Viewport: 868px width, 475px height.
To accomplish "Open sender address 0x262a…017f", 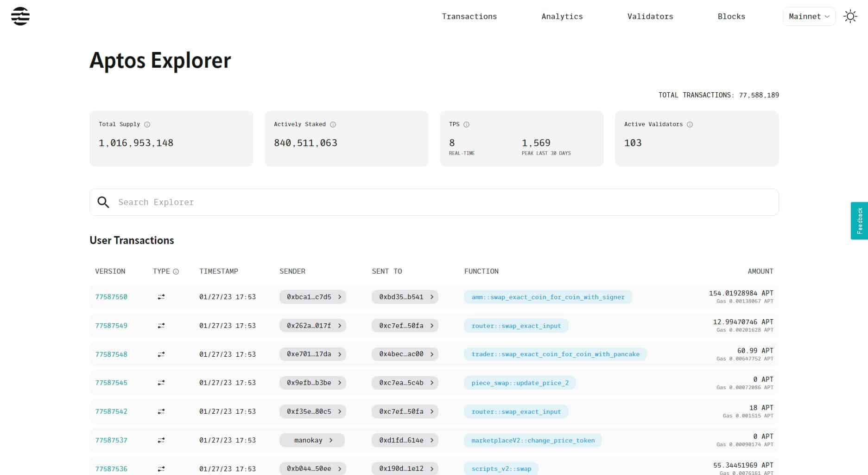I will pyautogui.click(x=313, y=326).
